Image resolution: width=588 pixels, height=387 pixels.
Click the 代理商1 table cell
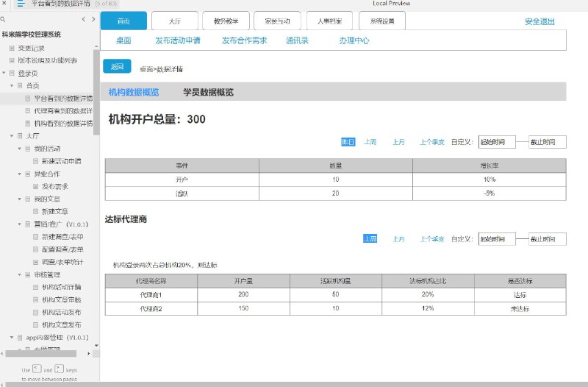[x=151, y=295]
